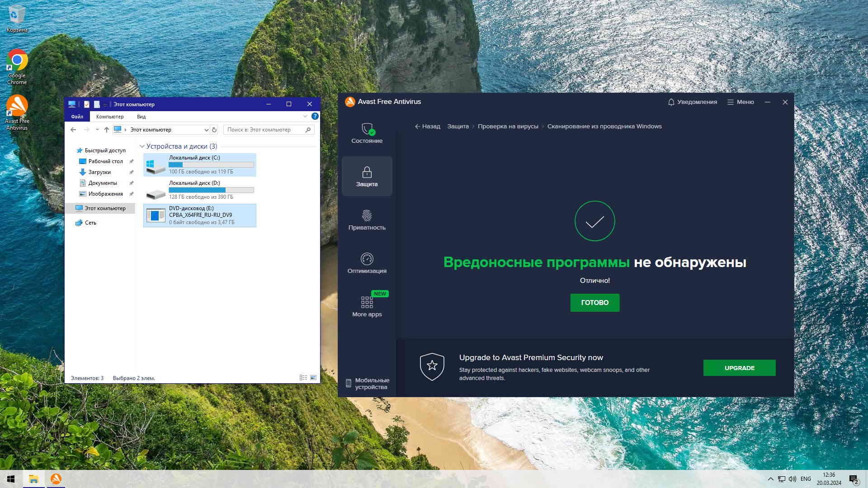This screenshot has width=868, height=488.
Task: Open the Файл tab in Explorer
Action: coord(77,117)
